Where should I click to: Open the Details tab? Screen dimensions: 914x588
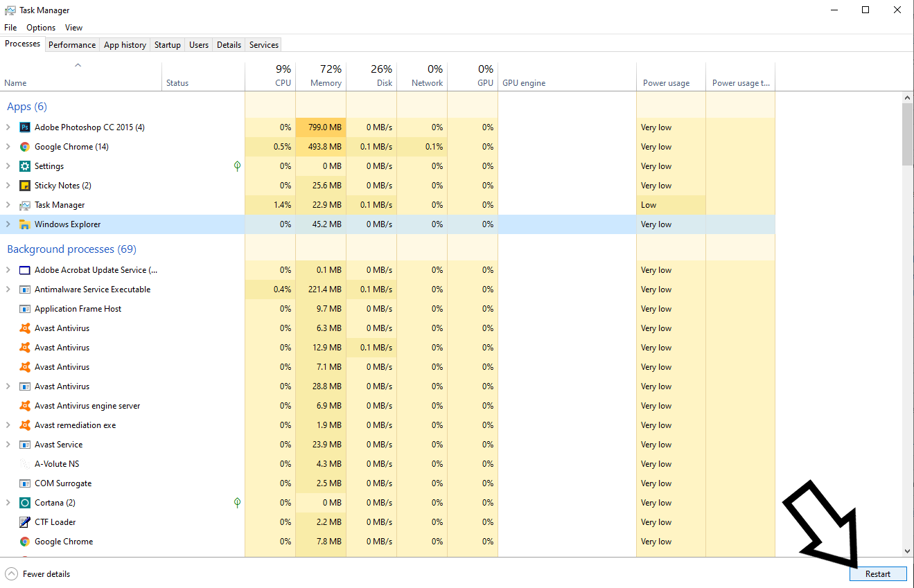pyautogui.click(x=229, y=45)
